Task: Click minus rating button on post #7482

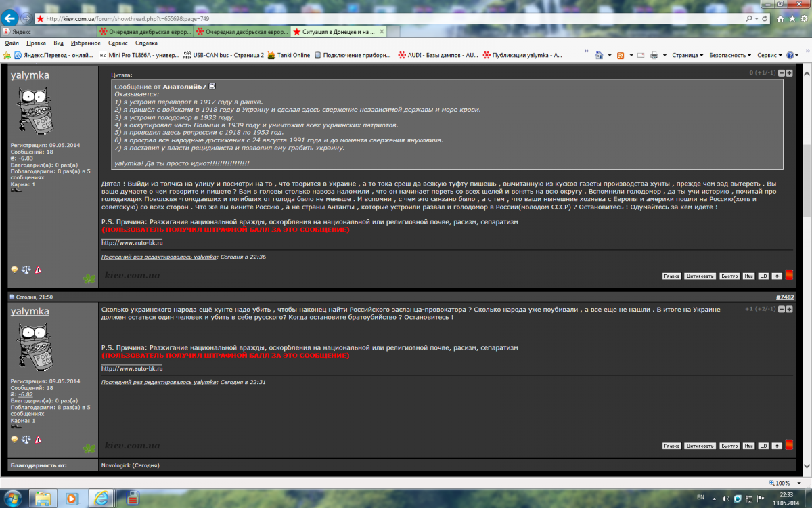Action: (x=782, y=309)
